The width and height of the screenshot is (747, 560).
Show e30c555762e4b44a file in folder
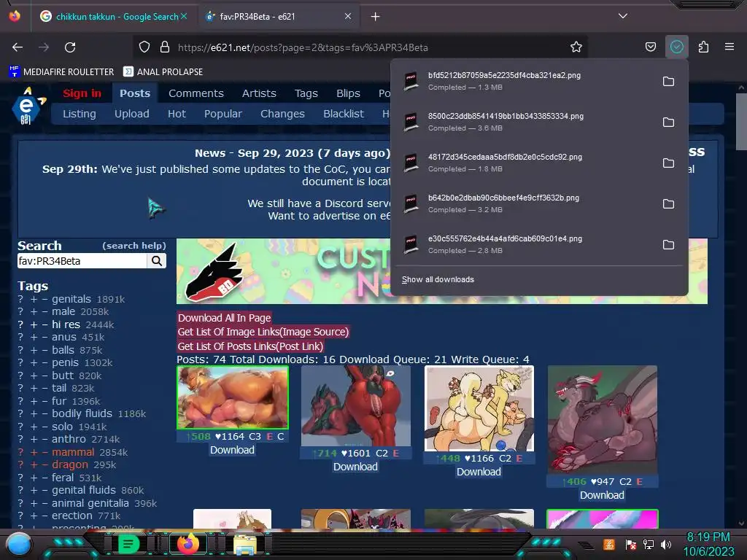coord(668,245)
